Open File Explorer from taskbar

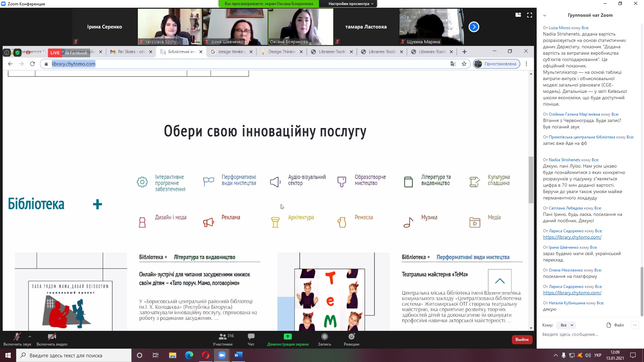(x=172, y=355)
